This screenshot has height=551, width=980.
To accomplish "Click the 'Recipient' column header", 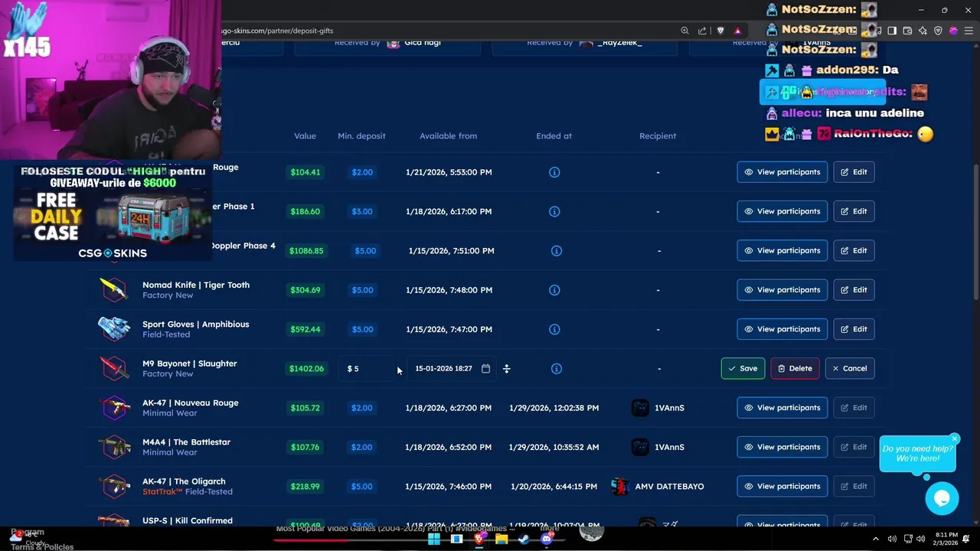I will click(658, 136).
